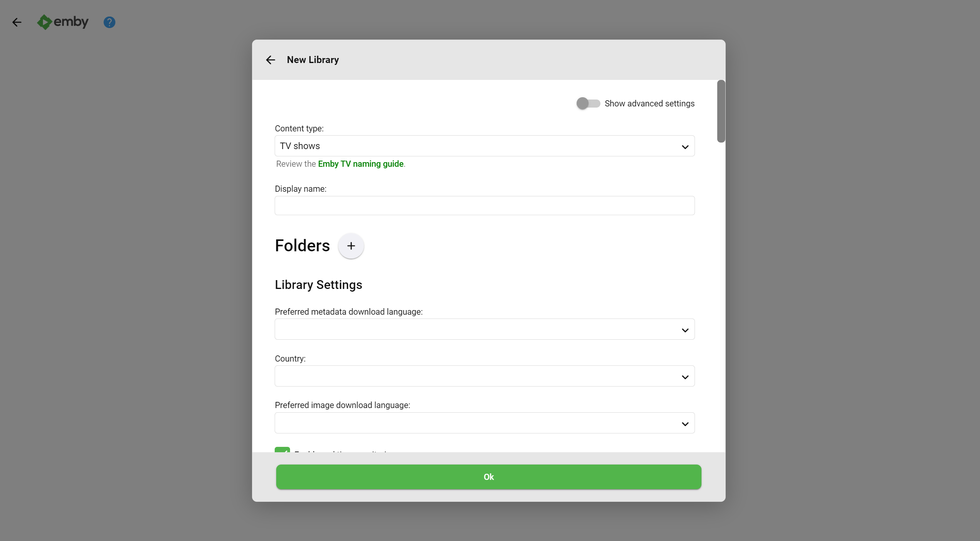Screen dimensions: 980x541
Task: Open the Emby TV naming guide link
Action: (x=360, y=164)
